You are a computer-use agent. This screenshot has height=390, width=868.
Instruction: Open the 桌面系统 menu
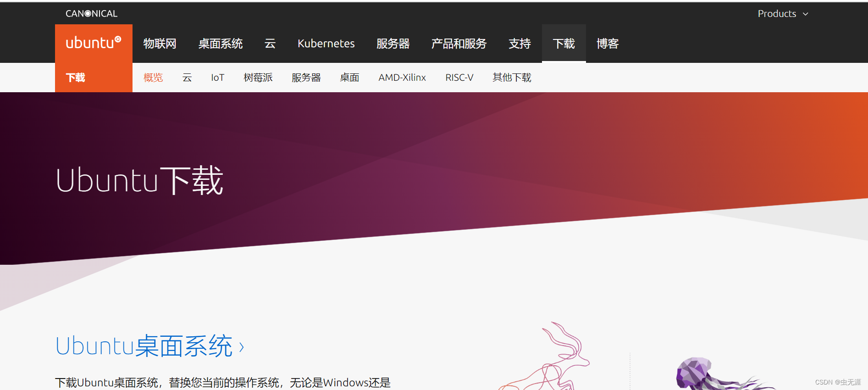coord(221,44)
